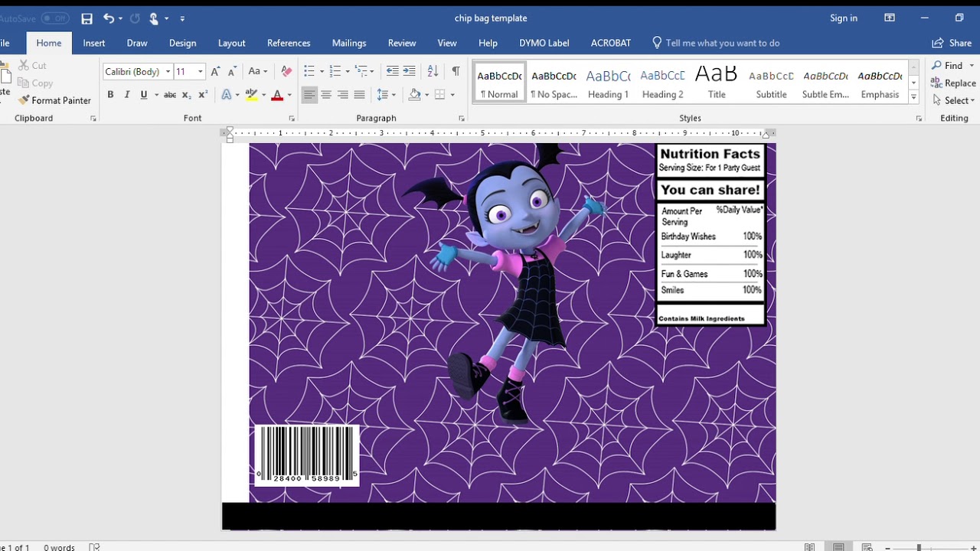Toggle the AutoSave switch

tap(54, 18)
